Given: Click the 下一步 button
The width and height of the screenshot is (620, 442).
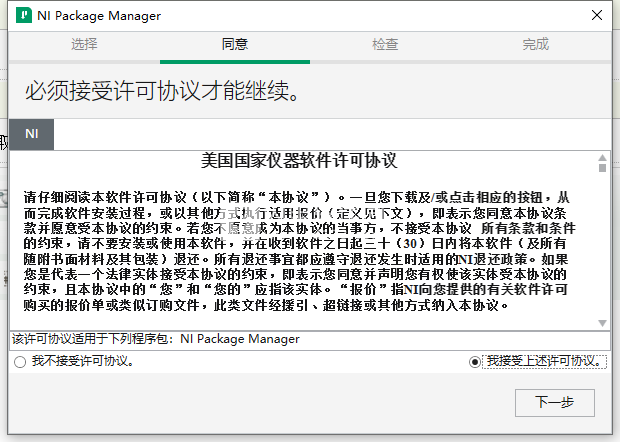Looking at the screenshot, I should click(554, 402).
